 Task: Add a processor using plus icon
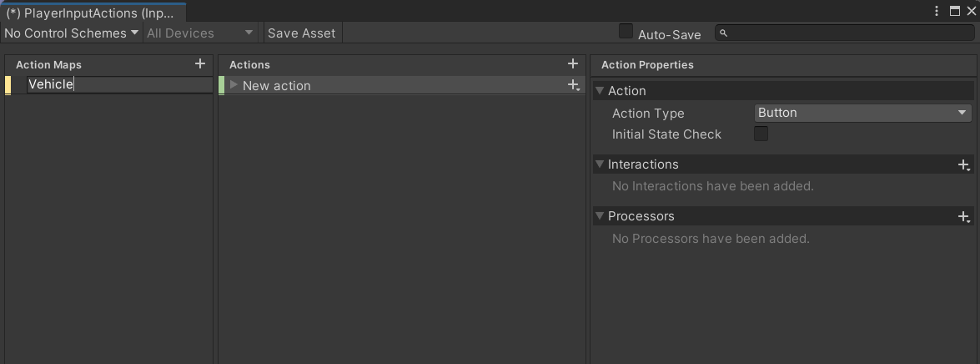tap(963, 216)
